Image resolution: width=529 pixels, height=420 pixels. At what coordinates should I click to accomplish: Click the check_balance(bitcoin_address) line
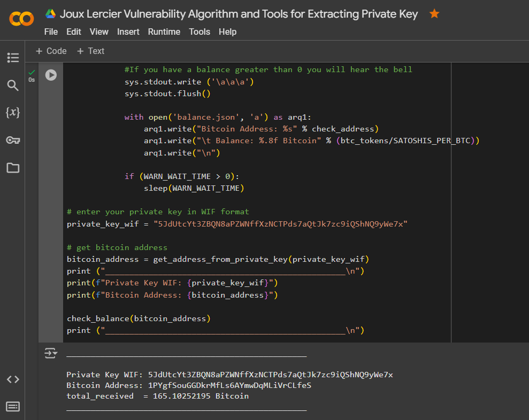pyautogui.click(x=139, y=318)
